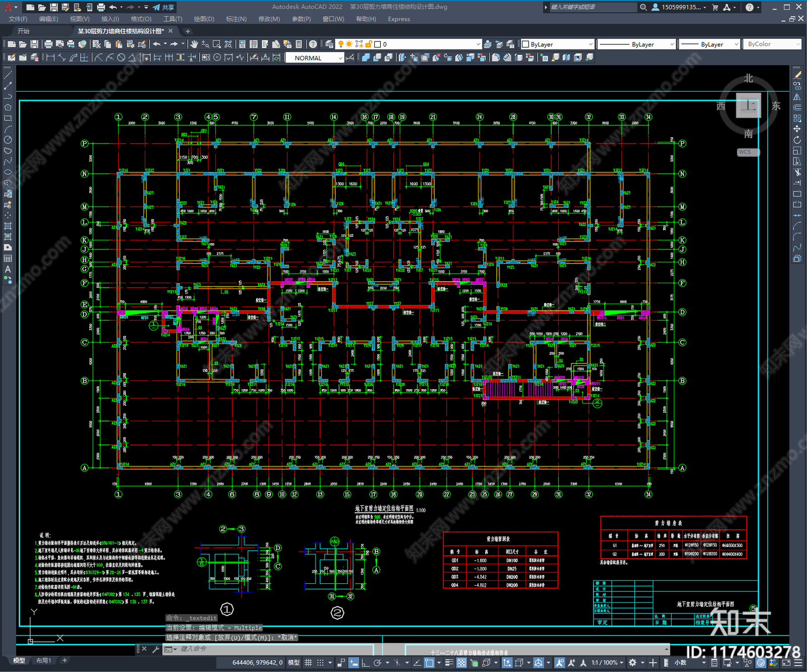Viewport: 807px width, 672px height.
Task: Click the ViewCube 上 top face
Action: 748,105
